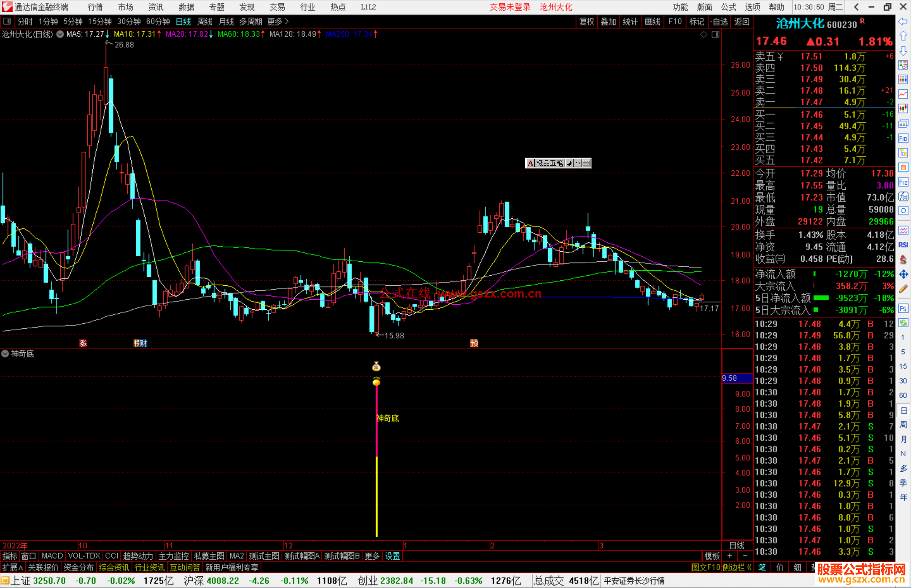Open the 复权 dropdown
The width and height of the screenshot is (911, 588).
pos(587,21)
